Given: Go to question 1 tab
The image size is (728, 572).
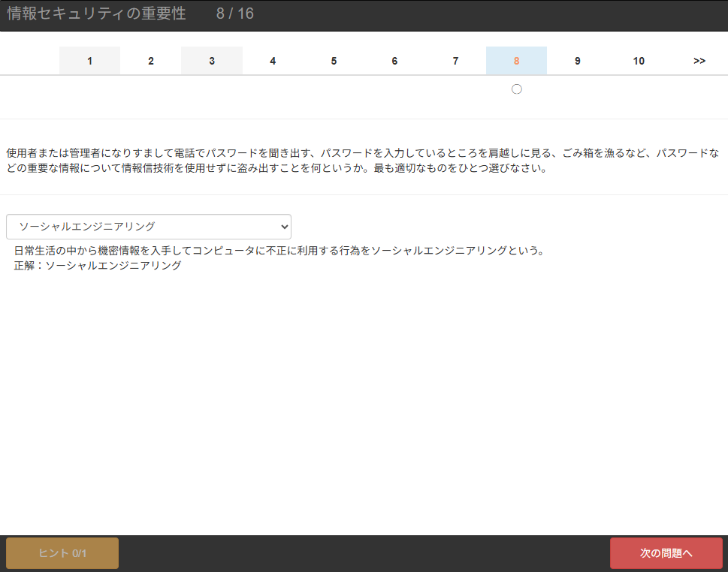Looking at the screenshot, I should click(89, 61).
